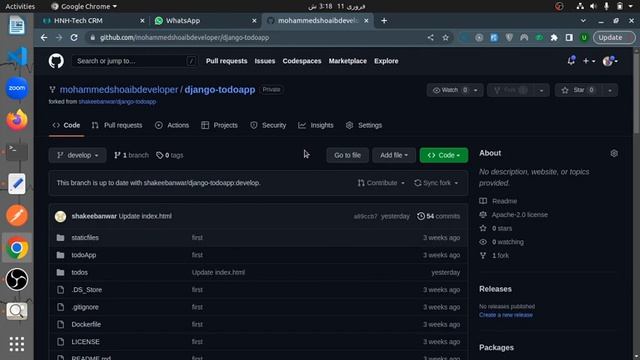Focus the Search or jump to field

[x=134, y=61]
